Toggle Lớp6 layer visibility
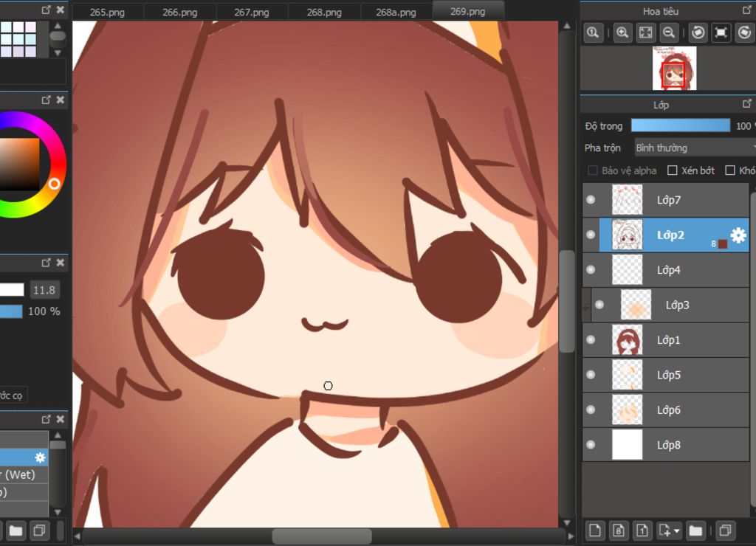 pos(591,409)
